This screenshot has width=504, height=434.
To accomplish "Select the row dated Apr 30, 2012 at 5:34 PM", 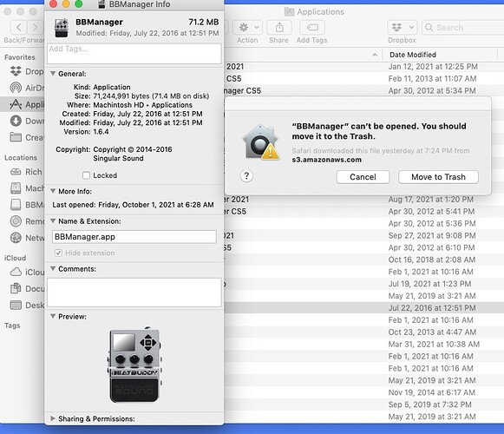I will click(363, 91).
